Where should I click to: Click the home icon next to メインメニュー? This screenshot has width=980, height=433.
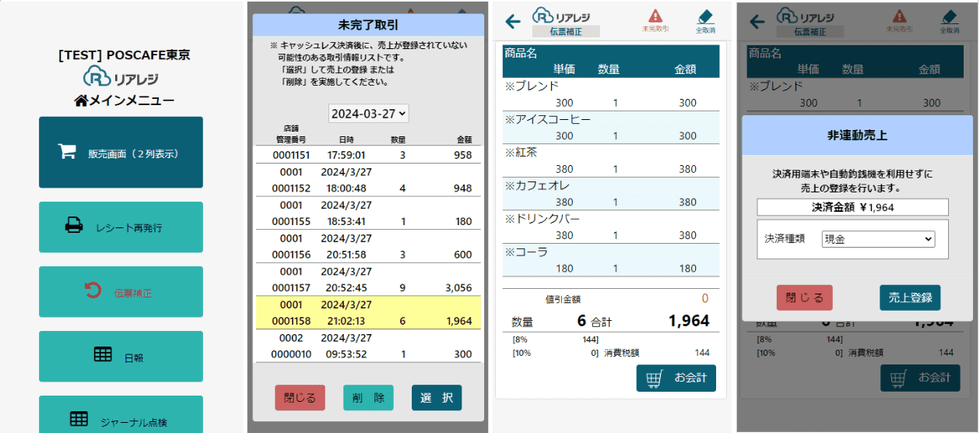click(80, 100)
